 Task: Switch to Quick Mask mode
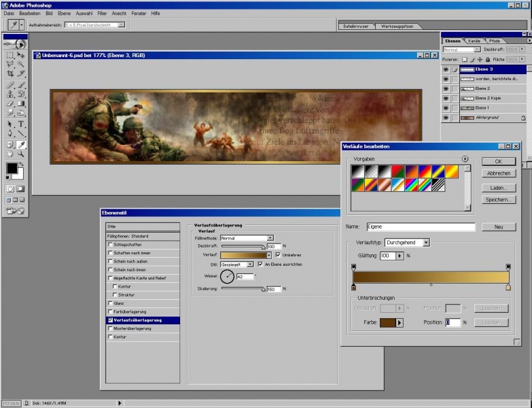(20, 189)
